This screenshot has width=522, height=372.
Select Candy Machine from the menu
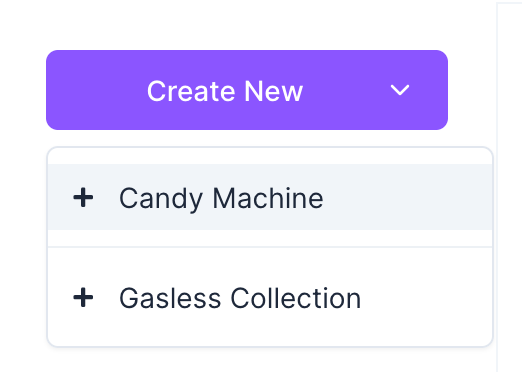tap(270, 197)
